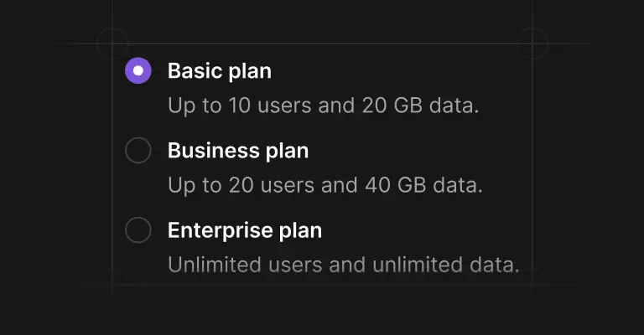
Task: Click 'Up to 10 users' description line
Action: point(323,106)
